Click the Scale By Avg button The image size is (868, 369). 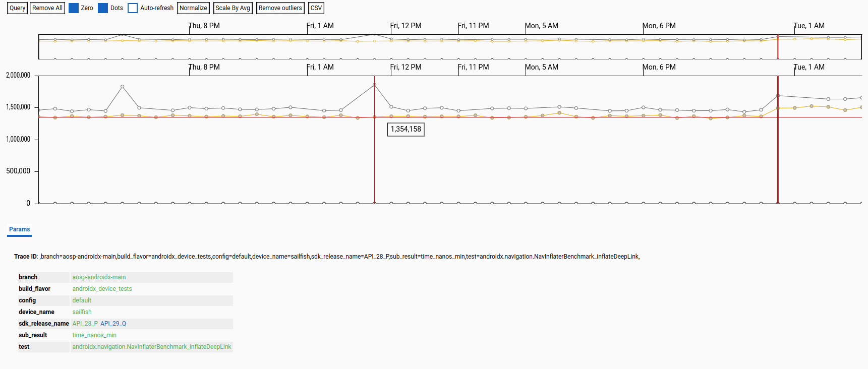233,8
